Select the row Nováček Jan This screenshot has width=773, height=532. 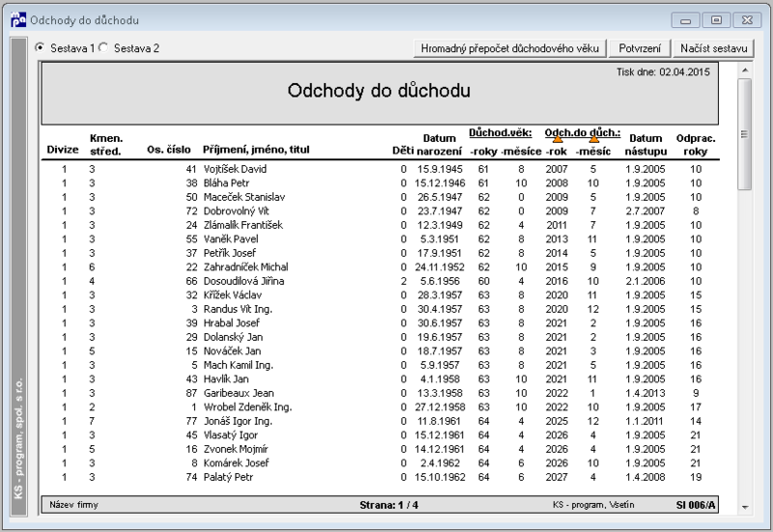[380, 351]
